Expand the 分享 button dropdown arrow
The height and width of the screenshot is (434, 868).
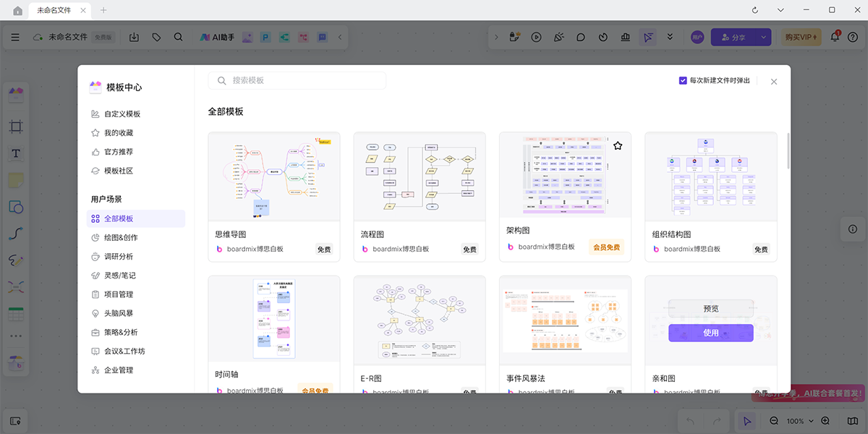[762, 37]
